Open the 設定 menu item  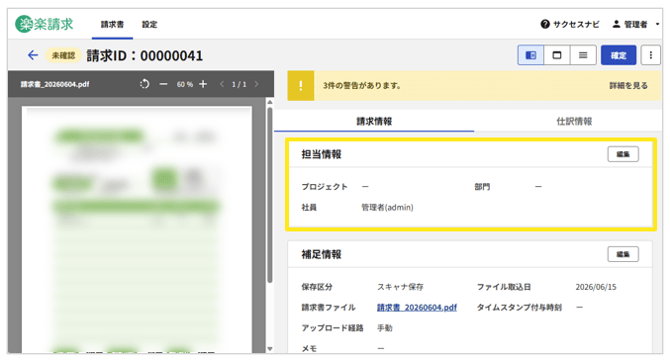point(149,24)
